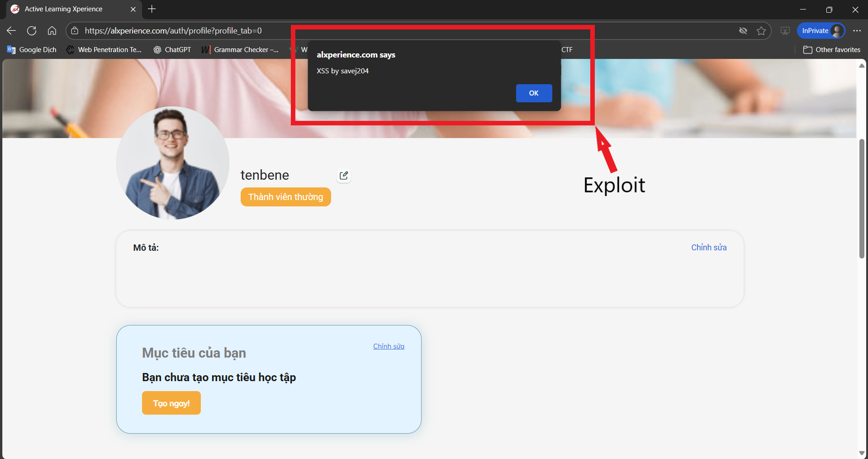Click the profile avatar photo
Viewport: 868px width, 459px height.
pos(172,163)
